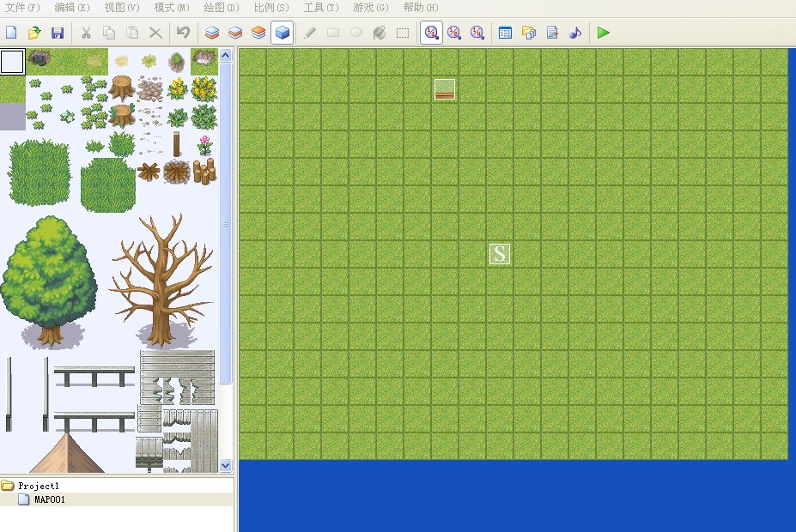This screenshot has height=532, width=796.
Task: Click the New Project icon
Action: pos(11,33)
